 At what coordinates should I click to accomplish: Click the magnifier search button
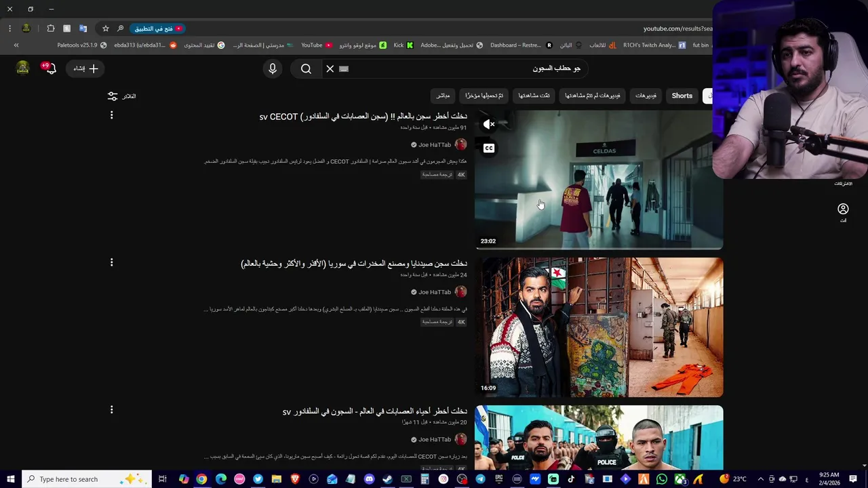point(306,68)
